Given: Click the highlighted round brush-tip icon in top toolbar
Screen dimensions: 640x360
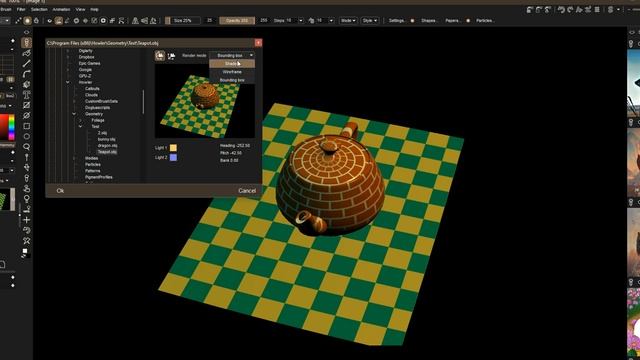Looking at the screenshot, I should (x=27, y=20).
